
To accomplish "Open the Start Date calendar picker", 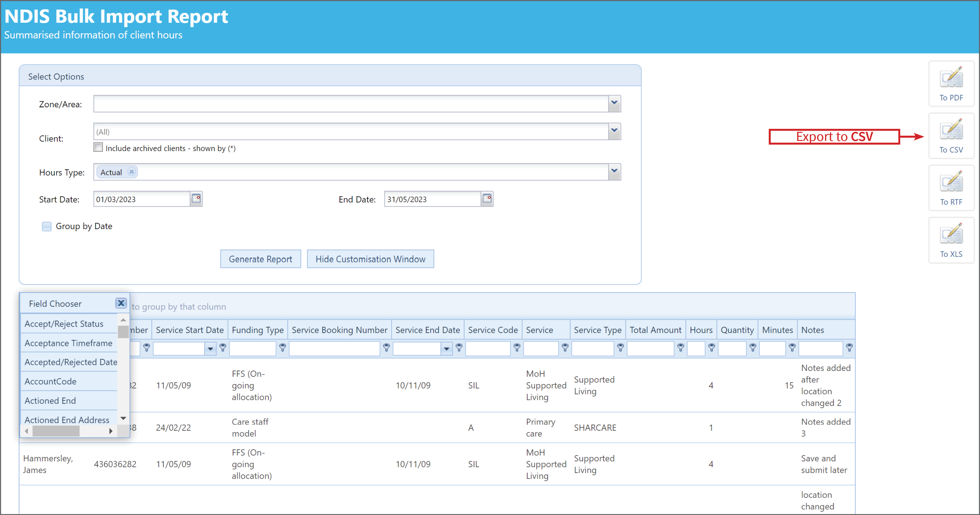I will click(196, 199).
